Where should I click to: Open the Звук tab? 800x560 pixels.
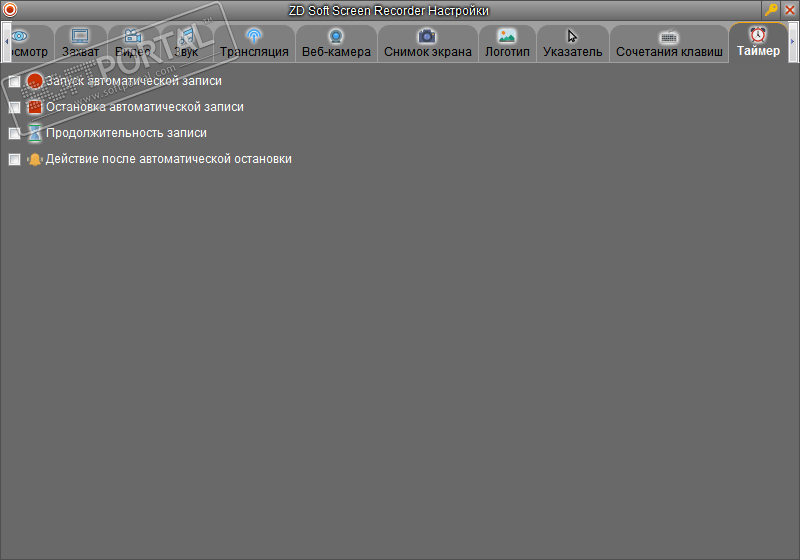pyautogui.click(x=186, y=43)
